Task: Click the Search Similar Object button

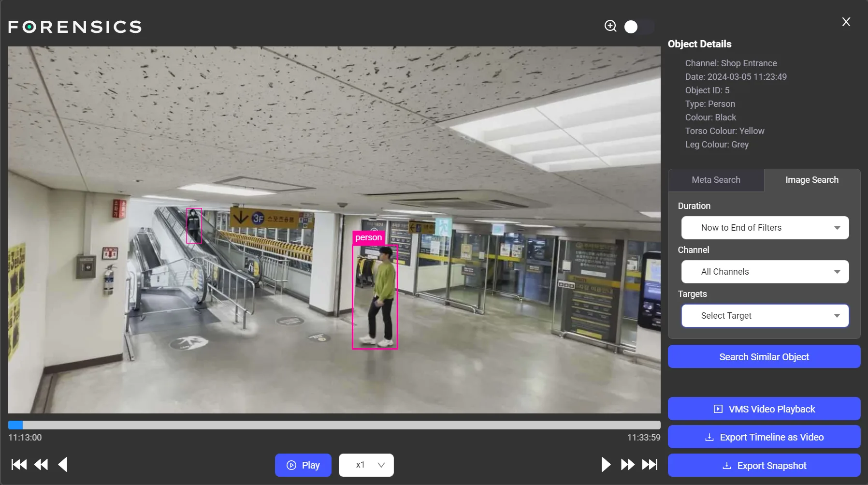Action: (763, 356)
